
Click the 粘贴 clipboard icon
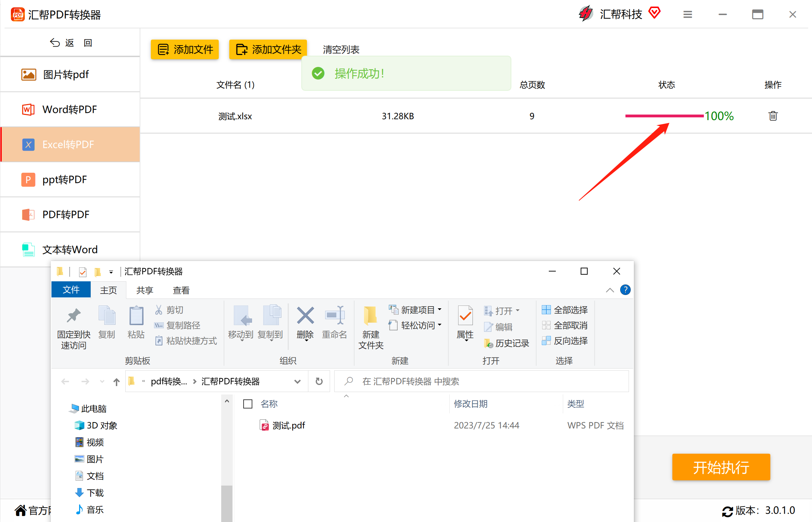tap(136, 315)
